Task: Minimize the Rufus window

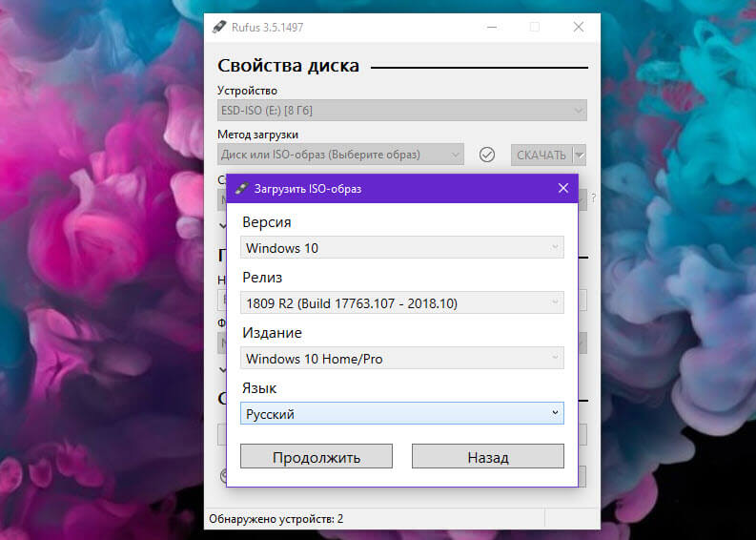Action: coord(492,27)
